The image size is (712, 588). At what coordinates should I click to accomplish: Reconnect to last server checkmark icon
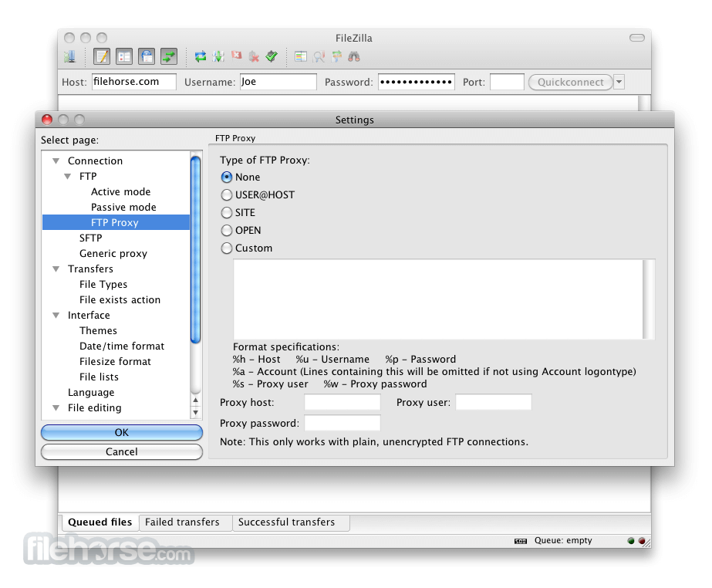272,57
